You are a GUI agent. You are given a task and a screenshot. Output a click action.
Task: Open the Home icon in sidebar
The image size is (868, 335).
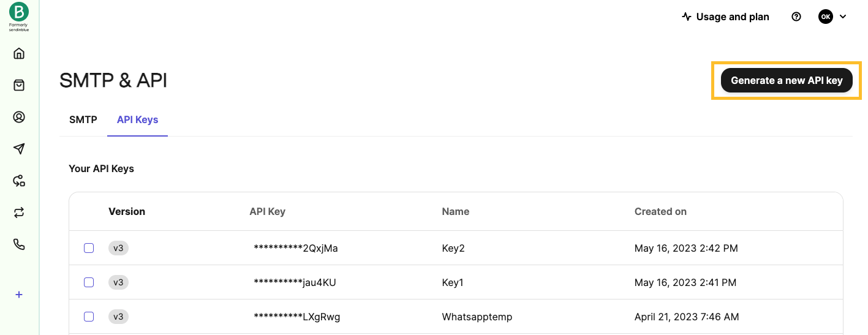pyautogui.click(x=19, y=53)
